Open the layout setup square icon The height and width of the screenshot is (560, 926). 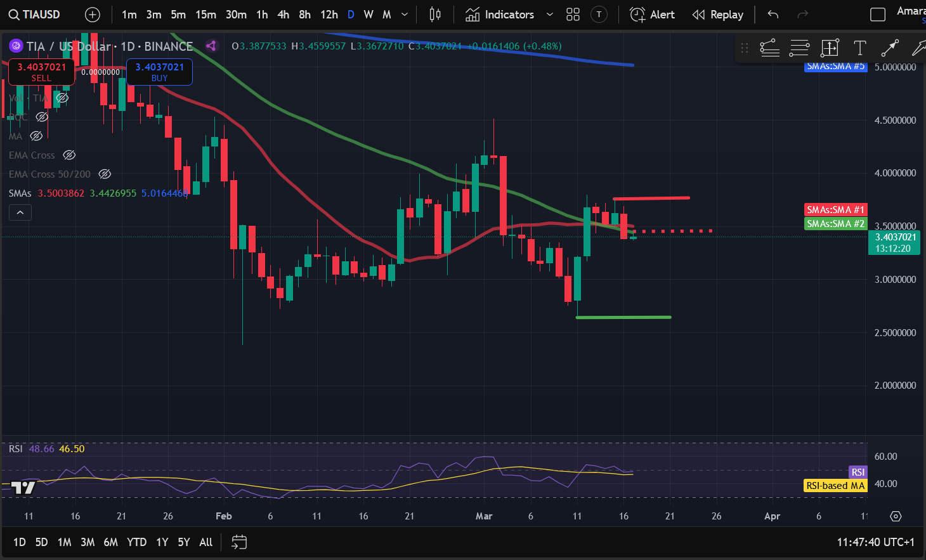(878, 15)
